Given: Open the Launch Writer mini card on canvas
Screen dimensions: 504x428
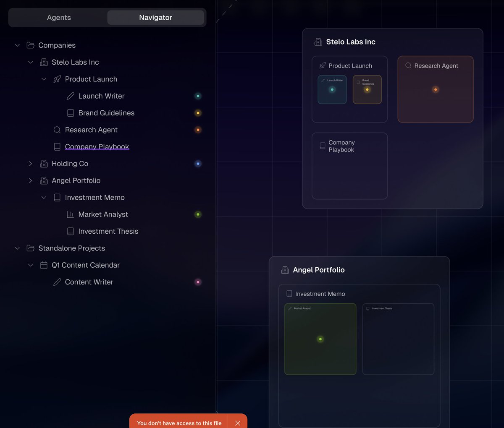Looking at the screenshot, I should click(332, 89).
